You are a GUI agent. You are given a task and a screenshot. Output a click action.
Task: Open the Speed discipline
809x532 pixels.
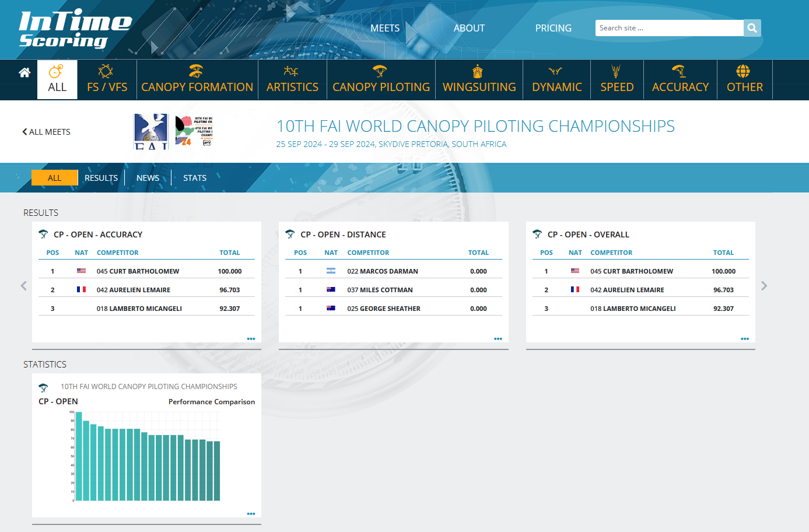pyautogui.click(x=617, y=80)
